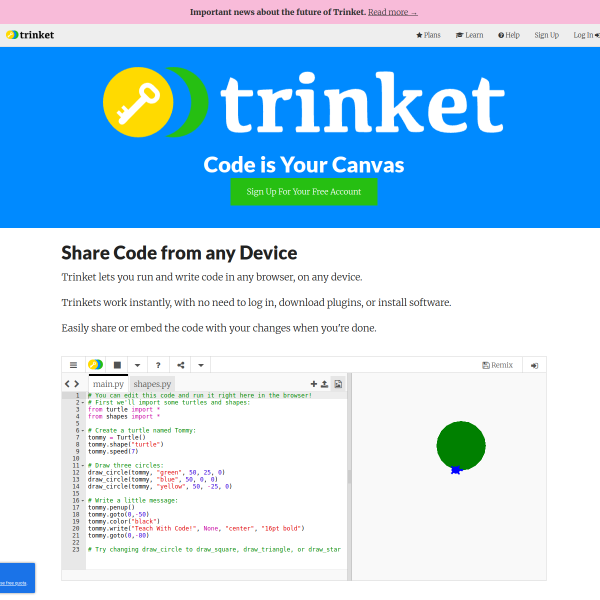Switch to the main.py tab
Image resolution: width=600 pixels, height=600 pixels.
pos(108,383)
